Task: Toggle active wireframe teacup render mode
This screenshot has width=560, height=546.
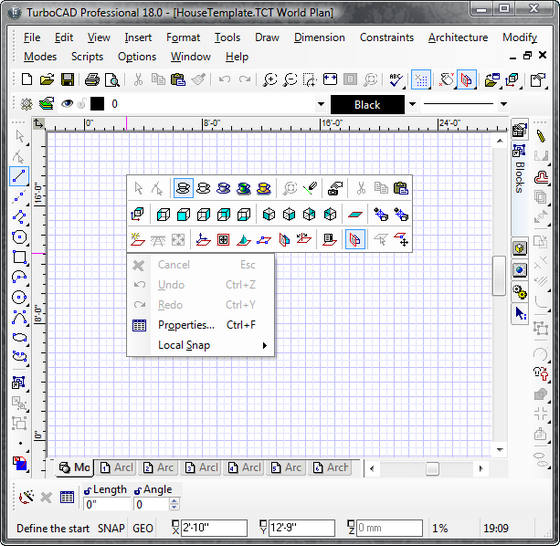Action: click(183, 188)
